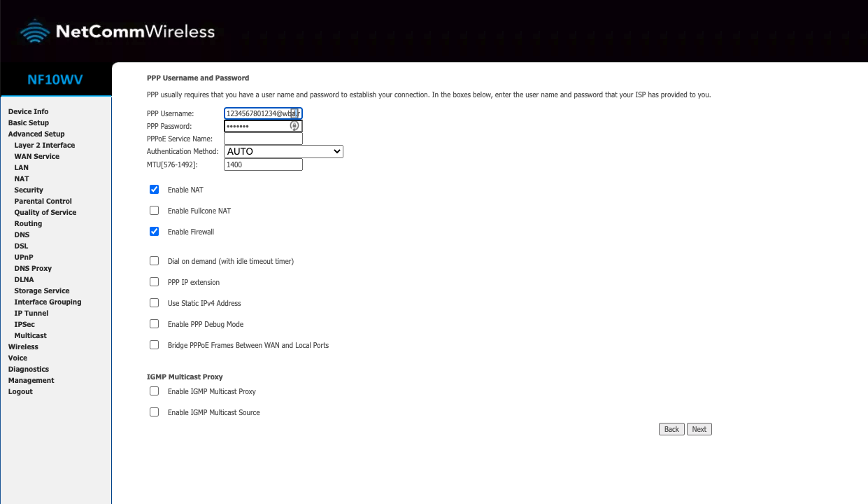This screenshot has width=868, height=504.
Task: Go to Management section
Action: click(31, 381)
